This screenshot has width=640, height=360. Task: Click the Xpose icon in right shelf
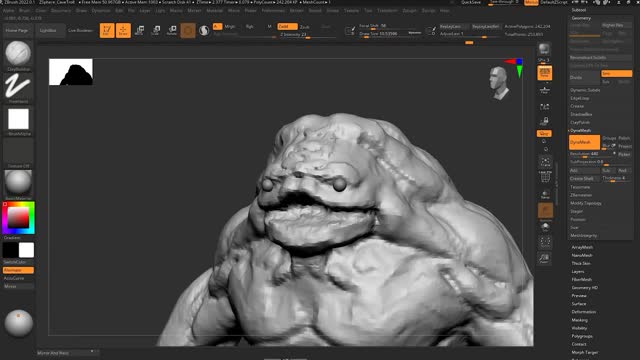click(x=545, y=242)
